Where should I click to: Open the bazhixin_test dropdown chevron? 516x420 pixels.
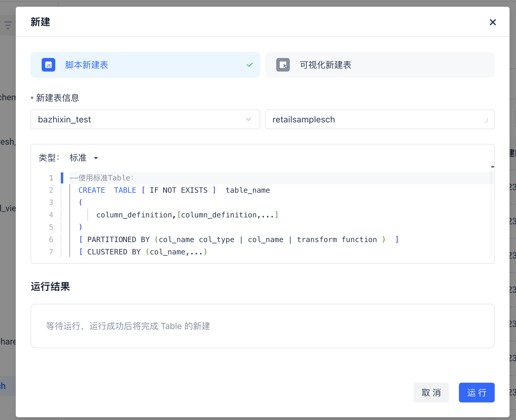pos(248,120)
